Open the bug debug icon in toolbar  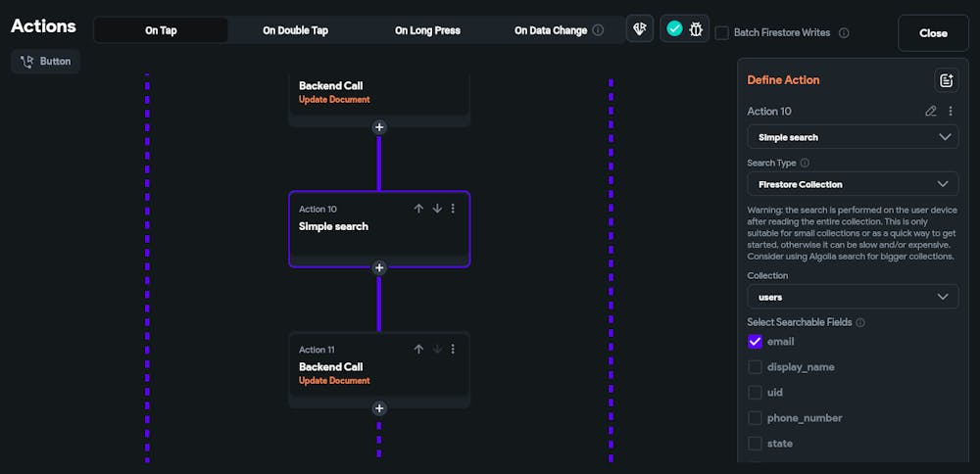tap(696, 29)
